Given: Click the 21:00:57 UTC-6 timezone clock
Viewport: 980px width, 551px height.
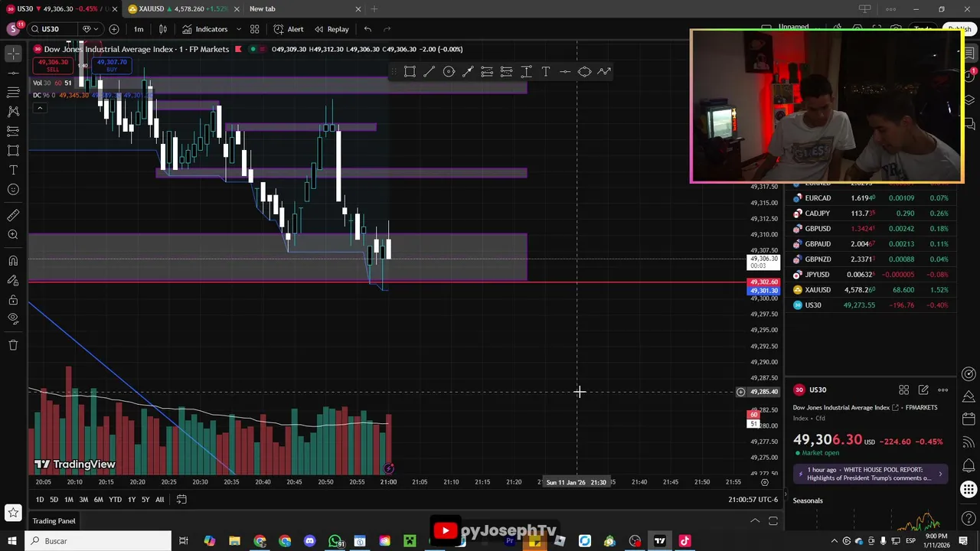Looking at the screenshot, I should (753, 500).
